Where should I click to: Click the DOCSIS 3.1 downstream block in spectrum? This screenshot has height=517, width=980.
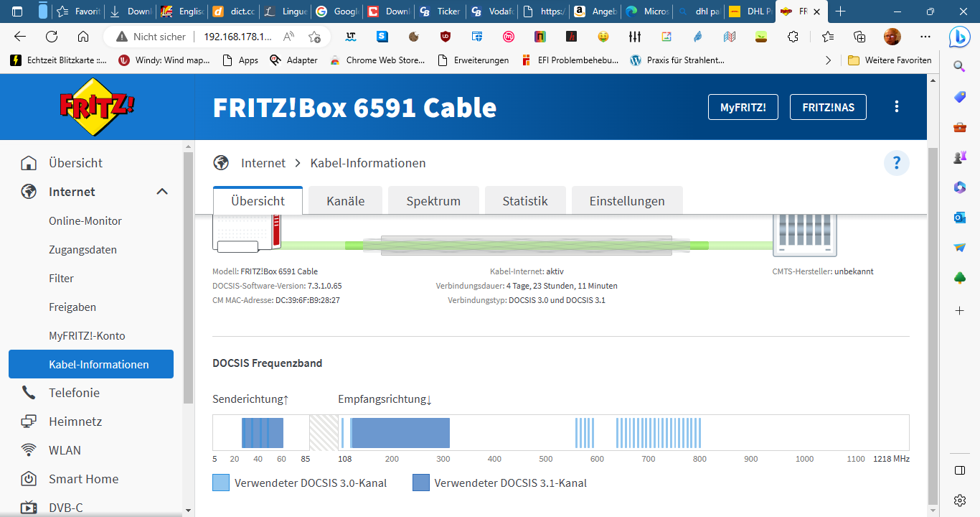(400, 433)
